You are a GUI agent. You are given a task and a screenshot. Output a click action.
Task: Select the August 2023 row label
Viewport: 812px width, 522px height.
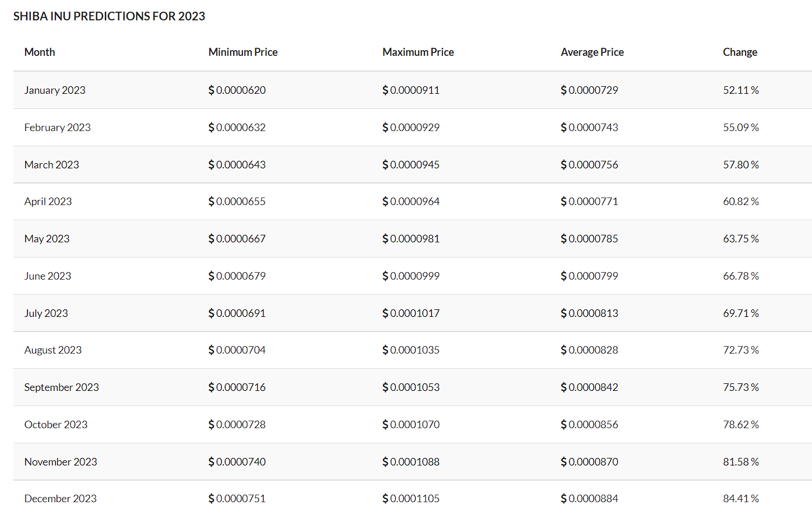(53, 350)
